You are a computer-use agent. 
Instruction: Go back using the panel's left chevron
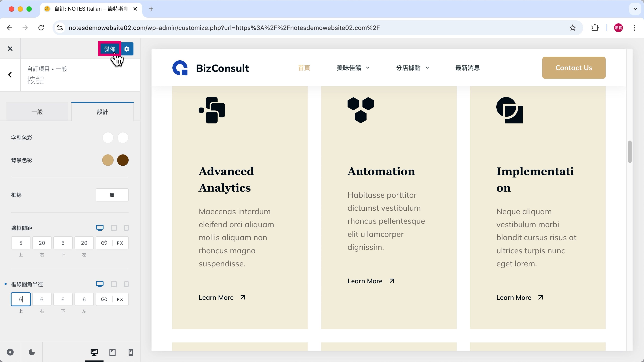tap(10, 75)
